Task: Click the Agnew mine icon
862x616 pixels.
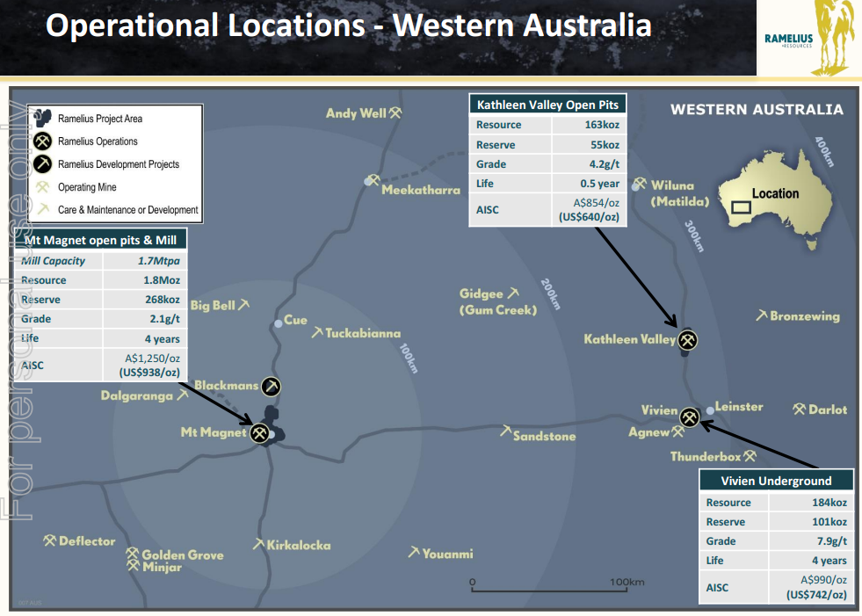Action: [677, 431]
